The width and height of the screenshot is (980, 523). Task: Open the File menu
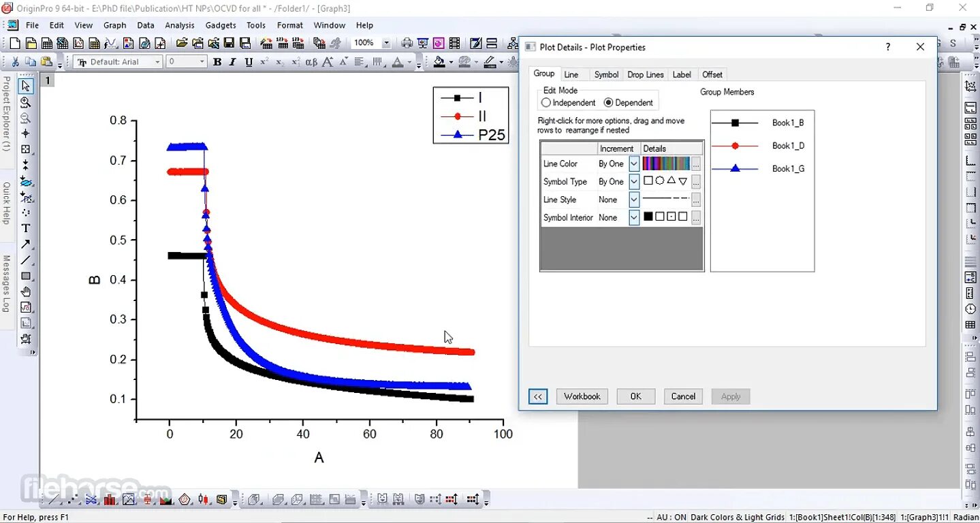click(32, 25)
